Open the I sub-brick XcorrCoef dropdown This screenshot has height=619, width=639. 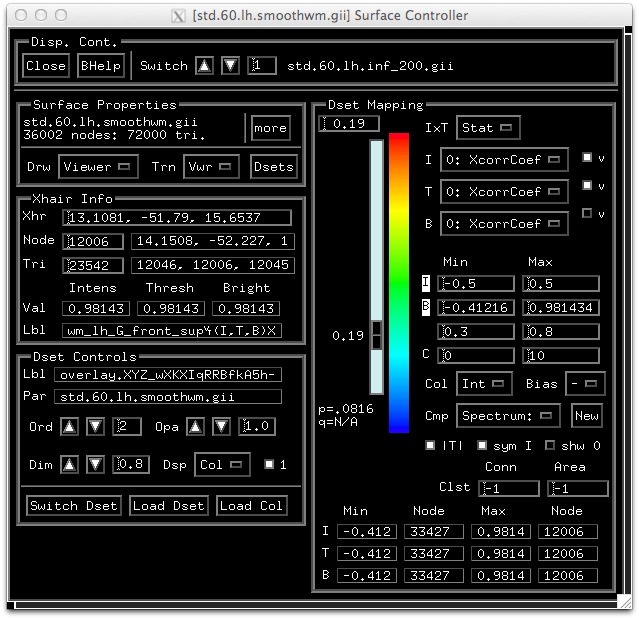(x=504, y=159)
